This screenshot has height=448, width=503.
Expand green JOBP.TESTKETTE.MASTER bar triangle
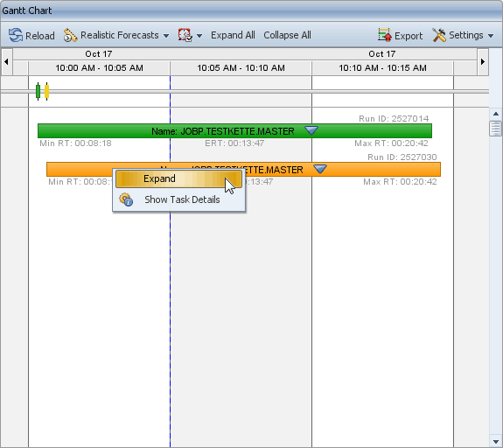point(311,130)
